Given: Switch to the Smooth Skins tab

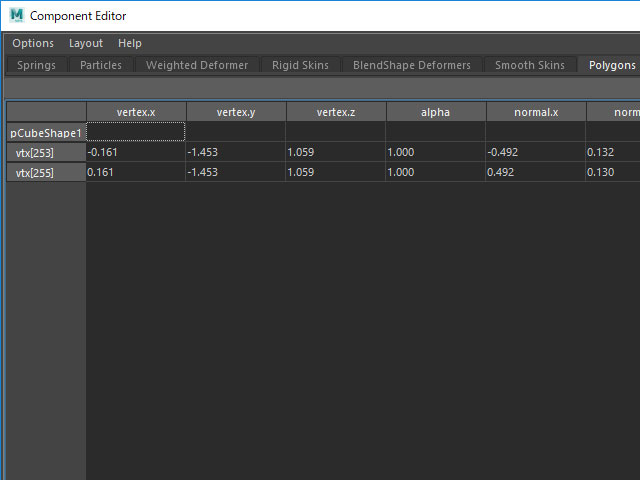Looking at the screenshot, I should pyautogui.click(x=530, y=65).
